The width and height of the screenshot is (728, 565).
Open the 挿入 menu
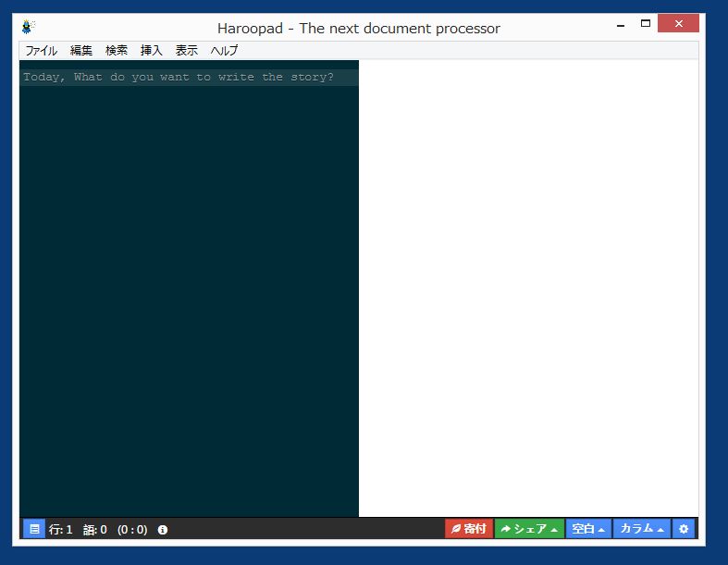[x=152, y=50]
